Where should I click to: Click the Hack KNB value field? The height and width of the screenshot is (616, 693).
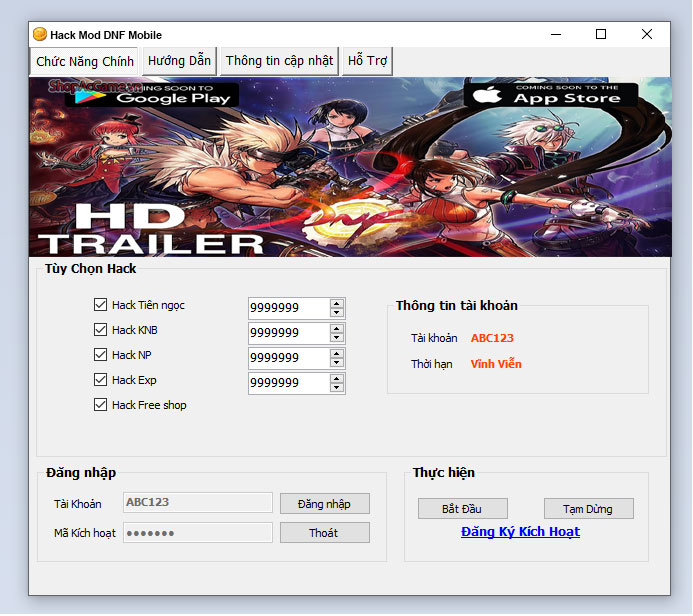[x=289, y=333]
